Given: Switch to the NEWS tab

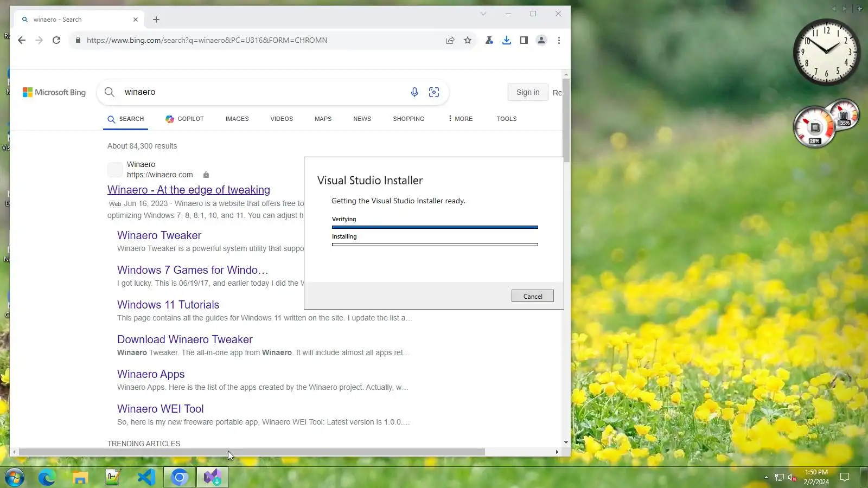Looking at the screenshot, I should [362, 119].
